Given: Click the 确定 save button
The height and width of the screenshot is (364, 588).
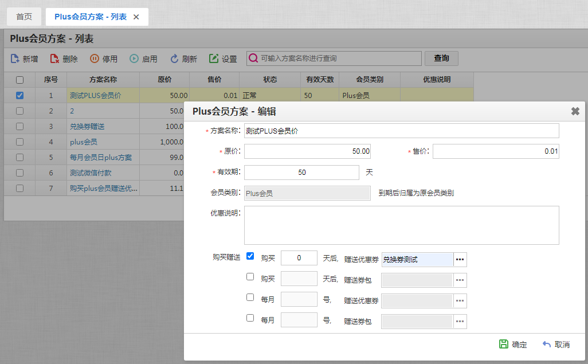Looking at the screenshot, I should coord(513,344).
